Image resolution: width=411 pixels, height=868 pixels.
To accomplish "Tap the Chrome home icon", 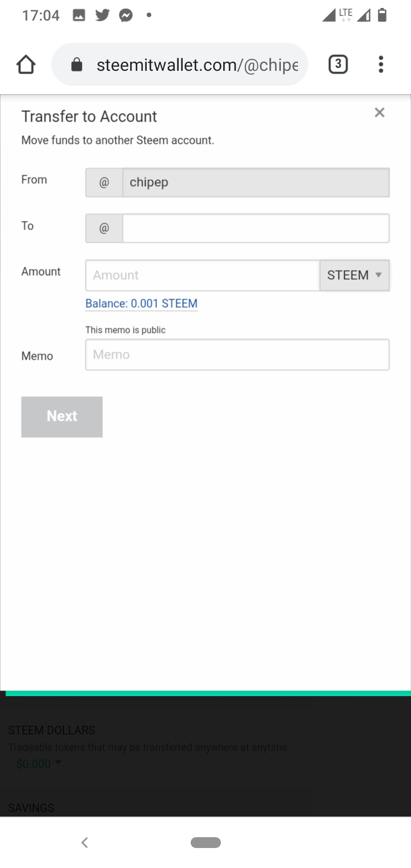I will coord(26,65).
